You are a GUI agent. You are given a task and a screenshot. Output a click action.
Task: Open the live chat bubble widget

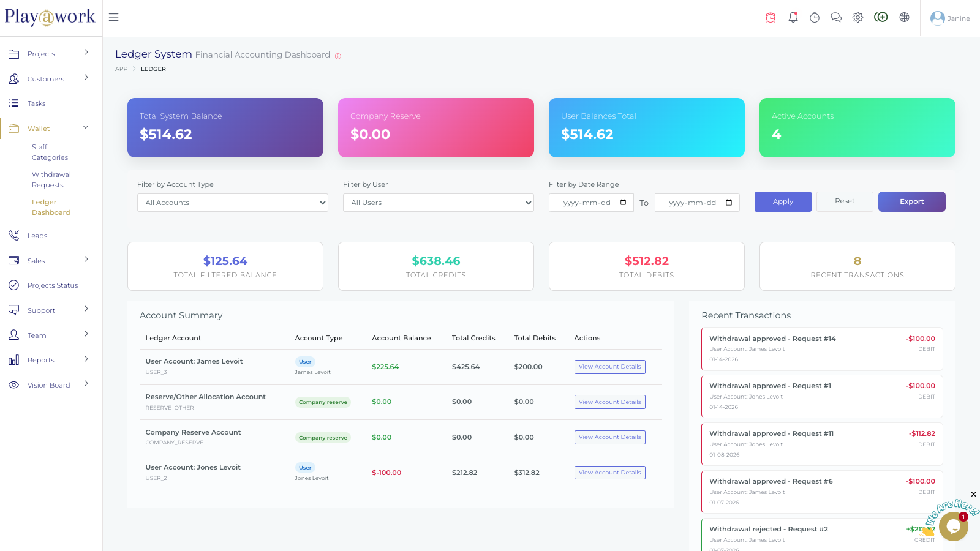[953, 526]
